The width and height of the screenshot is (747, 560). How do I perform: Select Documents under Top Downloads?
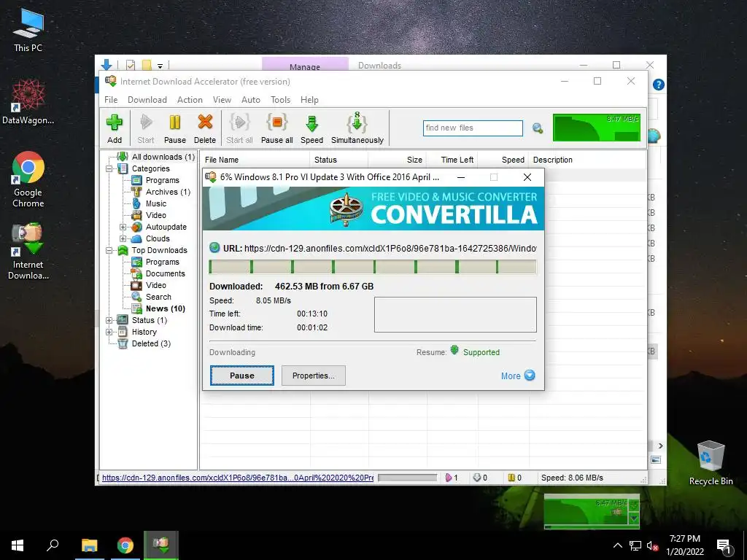coord(166,273)
